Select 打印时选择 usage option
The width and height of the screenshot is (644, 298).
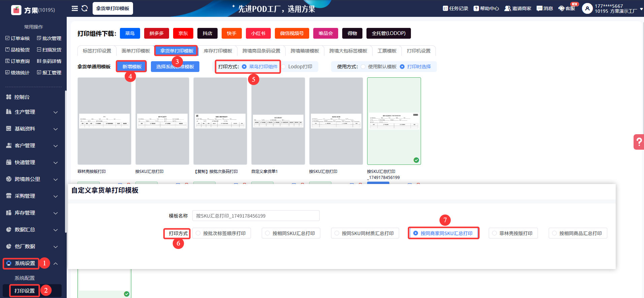click(x=415, y=67)
